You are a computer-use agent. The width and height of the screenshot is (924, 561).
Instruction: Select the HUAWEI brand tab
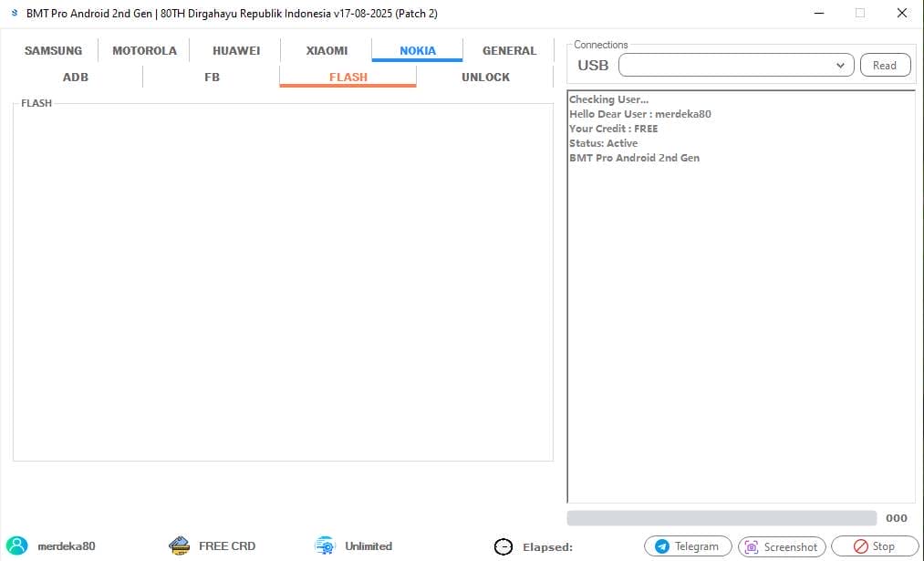coord(236,51)
